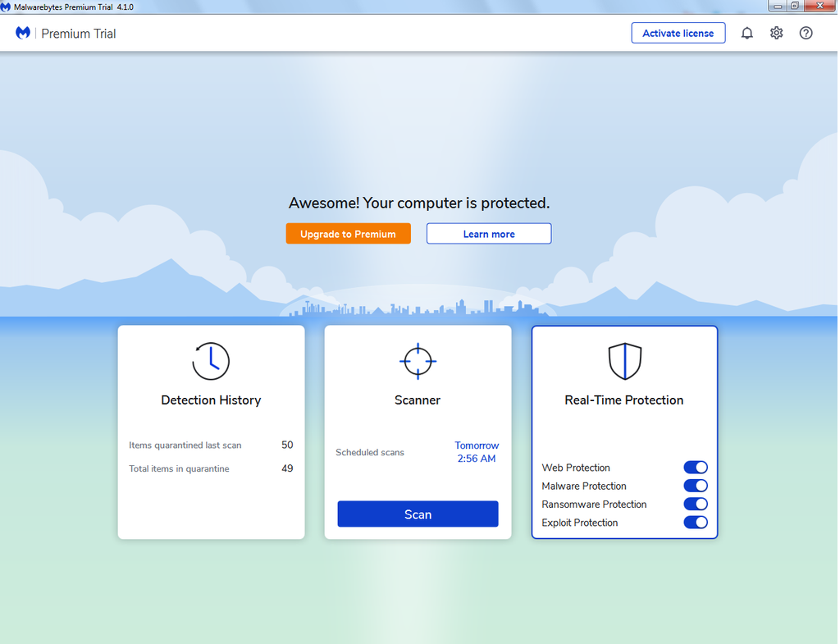840x644 pixels.
Task: Select the Scanner heading
Action: click(418, 400)
